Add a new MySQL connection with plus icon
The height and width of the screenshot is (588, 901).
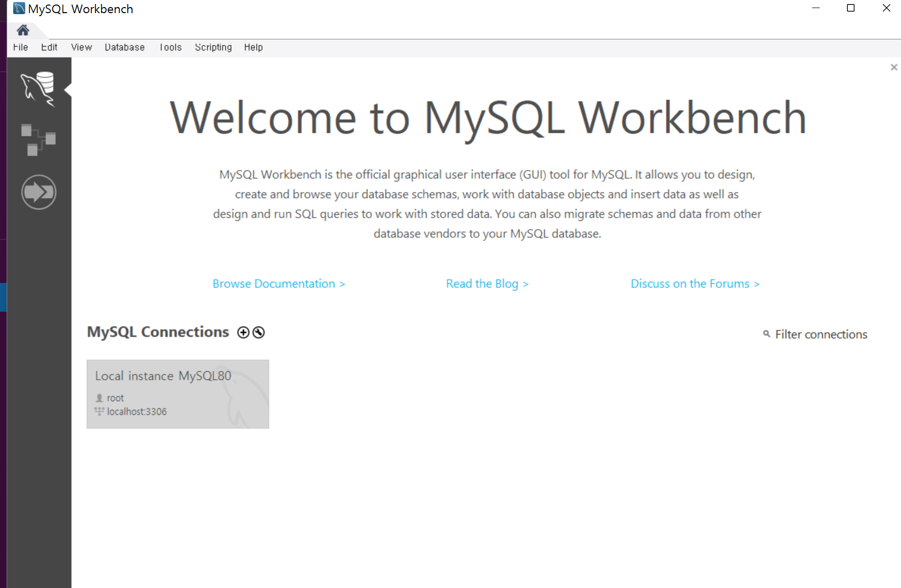click(243, 332)
